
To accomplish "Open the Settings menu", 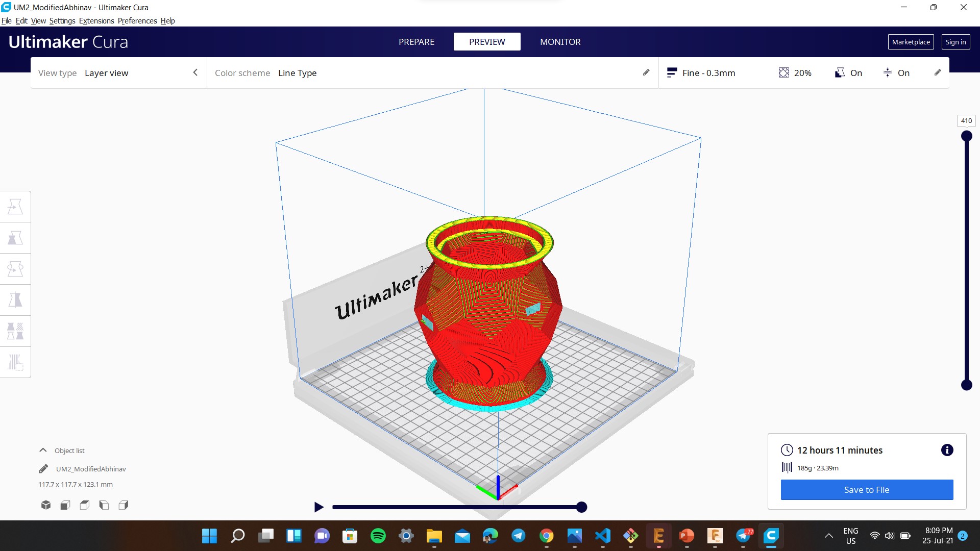I will point(62,21).
